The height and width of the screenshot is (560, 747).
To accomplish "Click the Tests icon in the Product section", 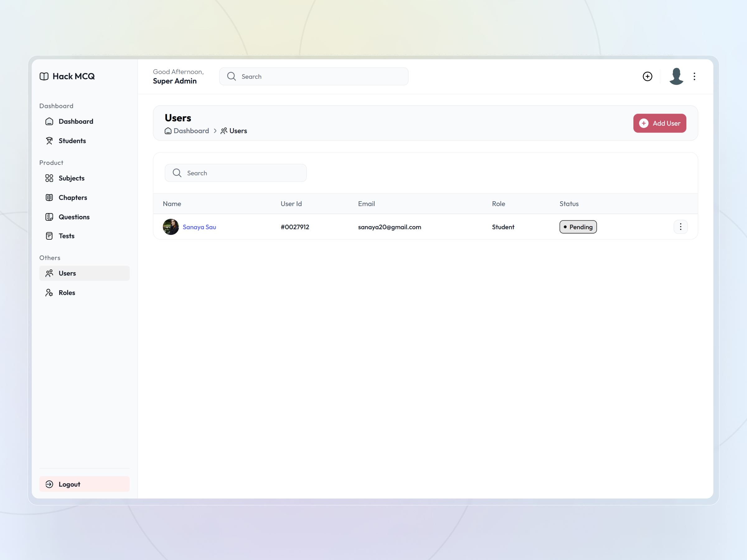I will (49, 236).
